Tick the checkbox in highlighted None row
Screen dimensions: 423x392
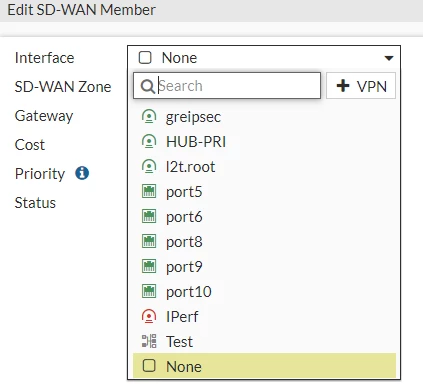click(x=149, y=366)
